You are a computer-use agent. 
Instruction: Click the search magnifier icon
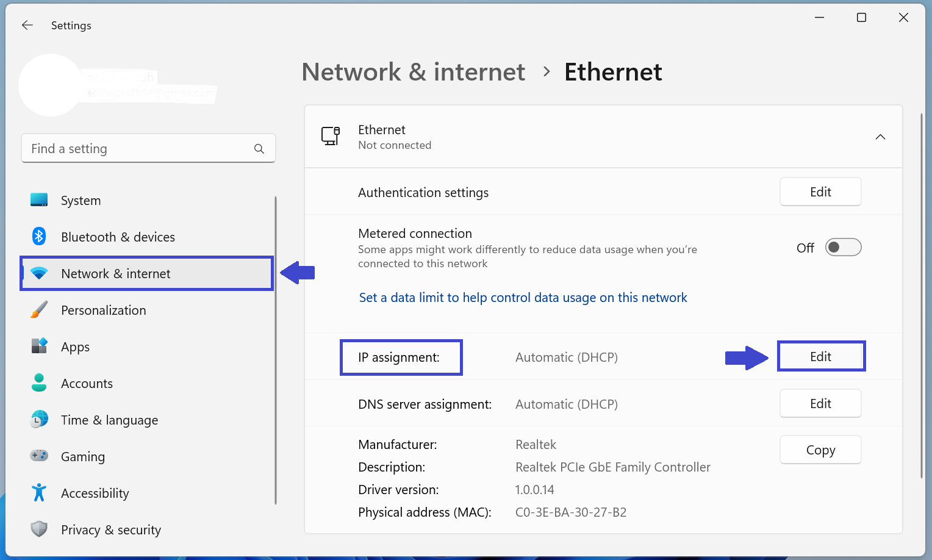(x=259, y=149)
